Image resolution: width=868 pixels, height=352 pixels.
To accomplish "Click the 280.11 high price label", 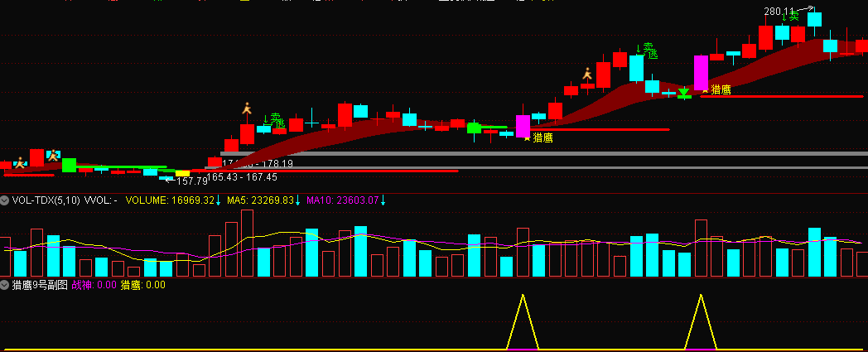I will [779, 11].
